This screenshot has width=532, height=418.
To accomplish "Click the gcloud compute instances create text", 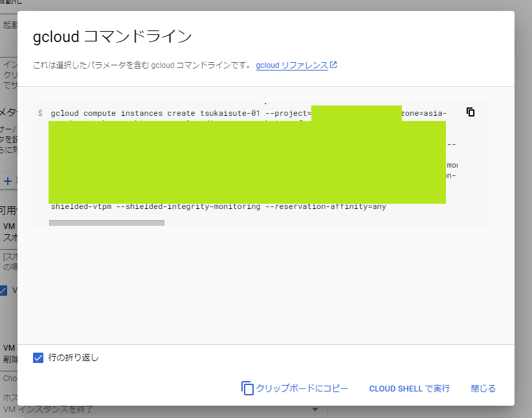I will (x=123, y=113).
